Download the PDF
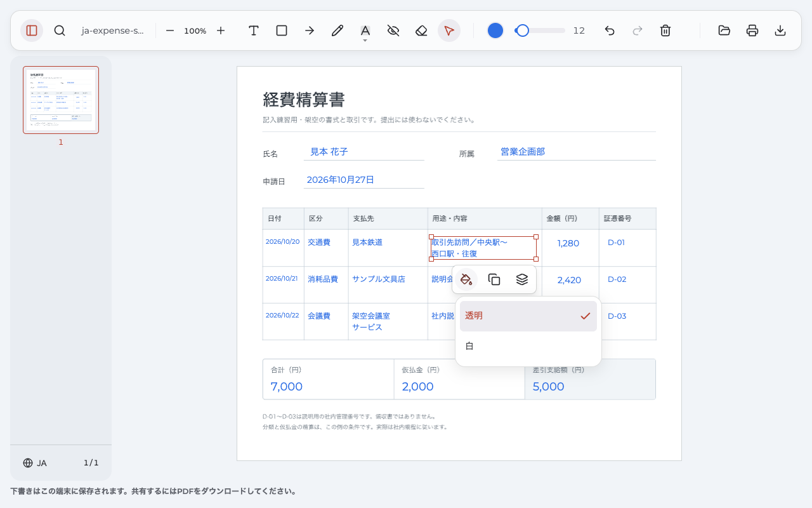812x508 pixels. pos(780,30)
